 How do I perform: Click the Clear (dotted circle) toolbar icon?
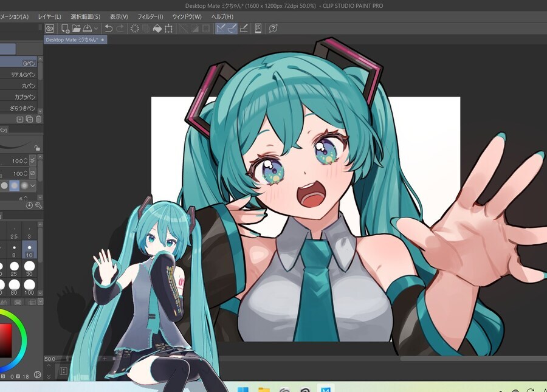pos(135,29)
